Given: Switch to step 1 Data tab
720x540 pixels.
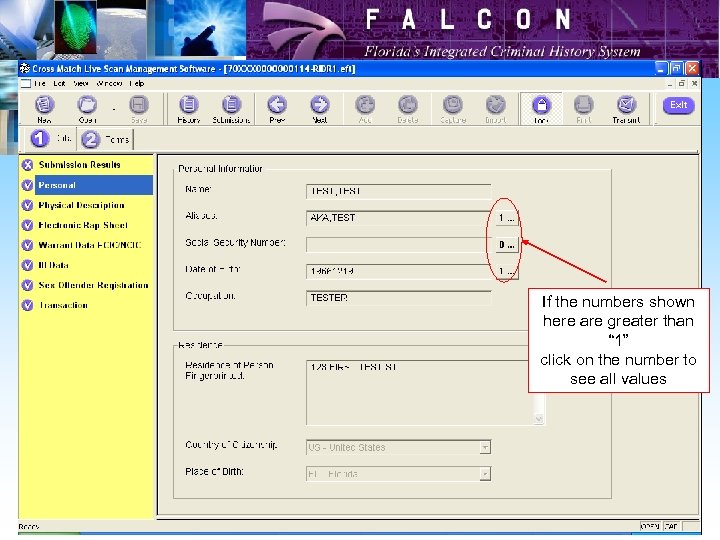Looking at the screenshot, I should coord(51,139).
